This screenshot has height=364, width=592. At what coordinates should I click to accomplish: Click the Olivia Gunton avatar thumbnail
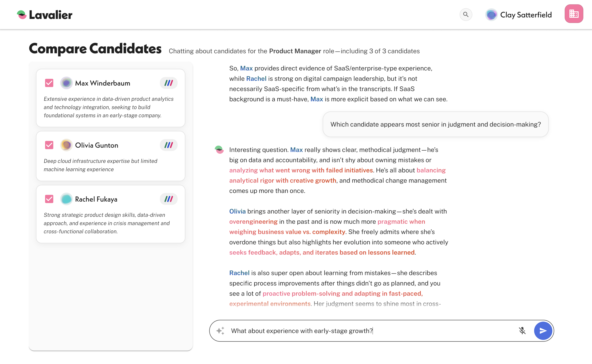66,145
